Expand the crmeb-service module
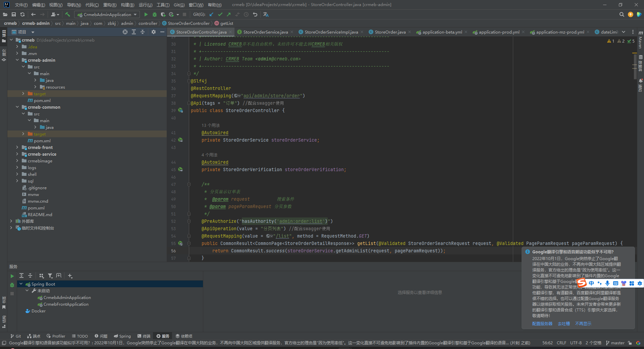 (x=17, y=154)
